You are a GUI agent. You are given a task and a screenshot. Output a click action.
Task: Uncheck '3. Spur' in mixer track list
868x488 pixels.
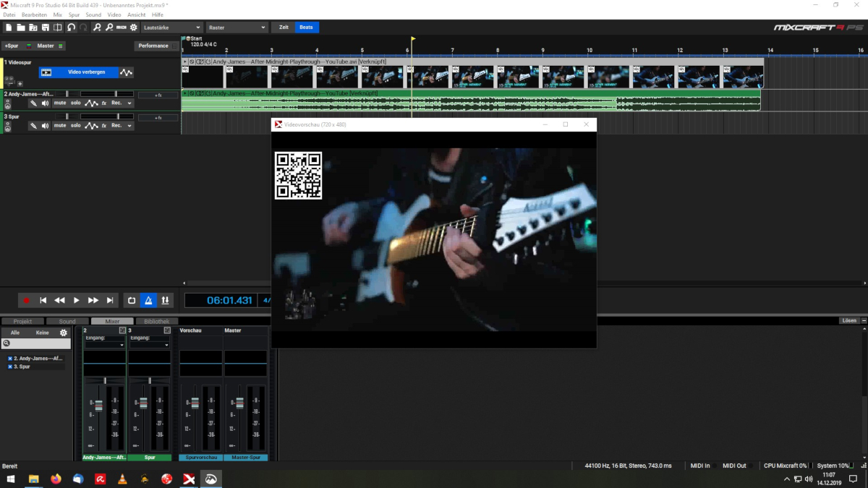(10, 367)
